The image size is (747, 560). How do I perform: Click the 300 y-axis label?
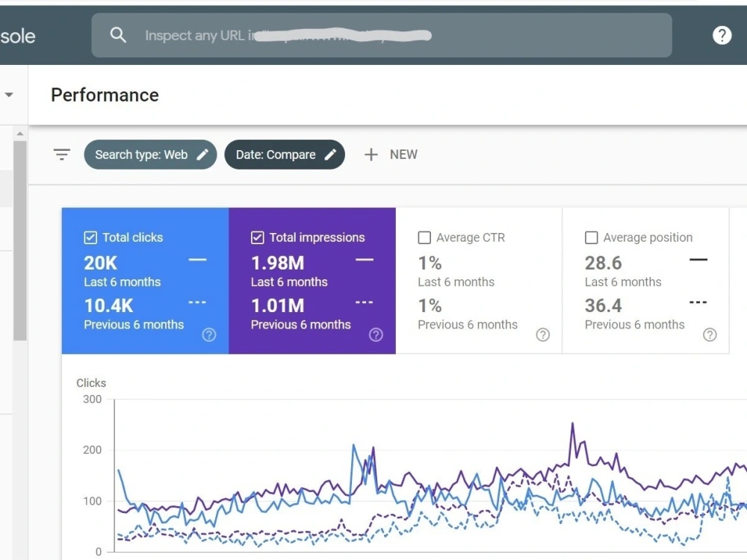pos(93,399)
